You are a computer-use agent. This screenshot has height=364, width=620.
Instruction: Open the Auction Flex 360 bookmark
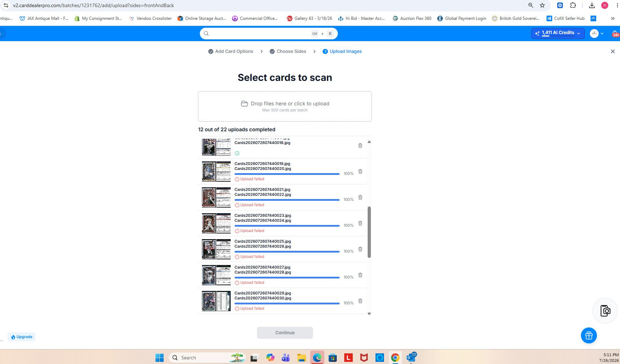(412, 18)
